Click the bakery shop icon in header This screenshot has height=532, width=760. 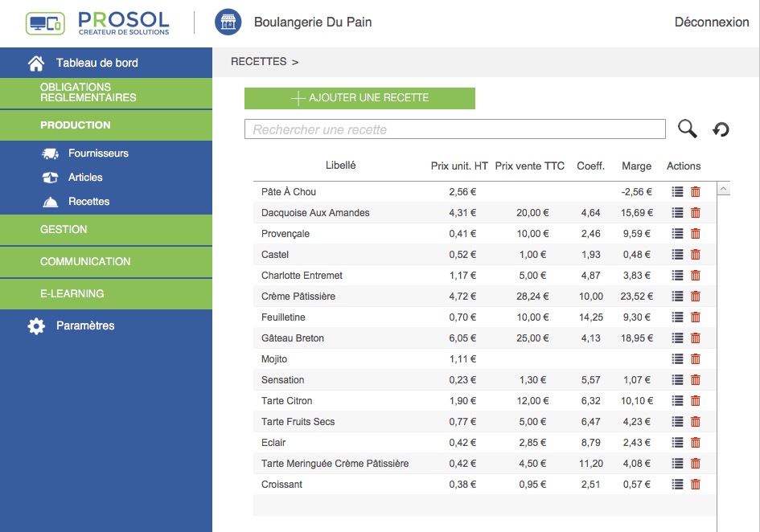(228, 23)
